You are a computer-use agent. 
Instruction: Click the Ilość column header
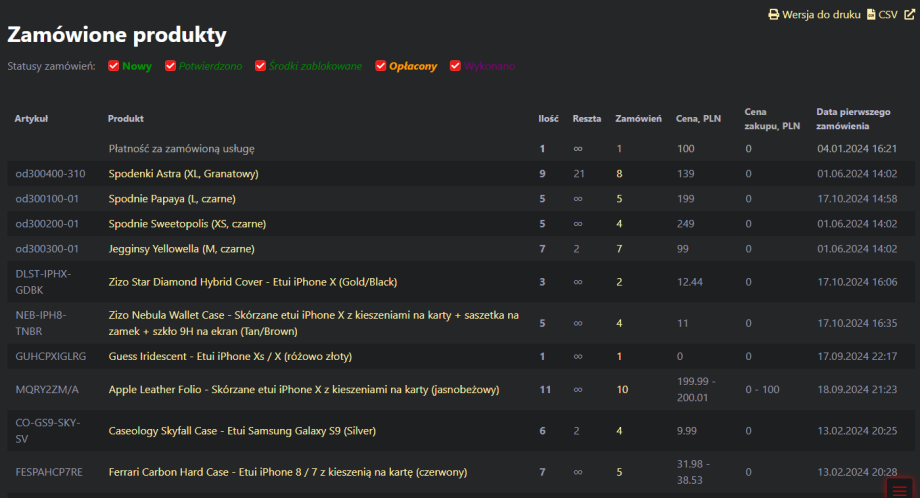pyautogui.click(x=548, y=119)
